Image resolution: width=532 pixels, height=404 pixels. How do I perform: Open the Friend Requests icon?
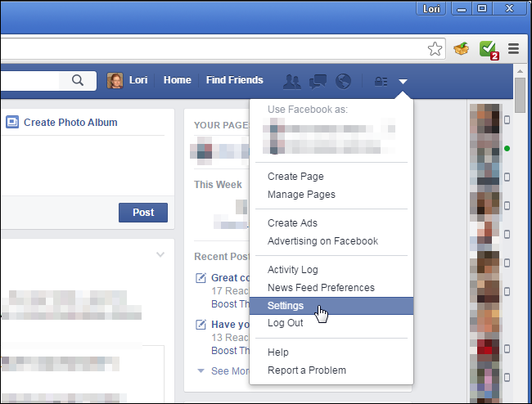pyautogui.click(x=292, y=82)
